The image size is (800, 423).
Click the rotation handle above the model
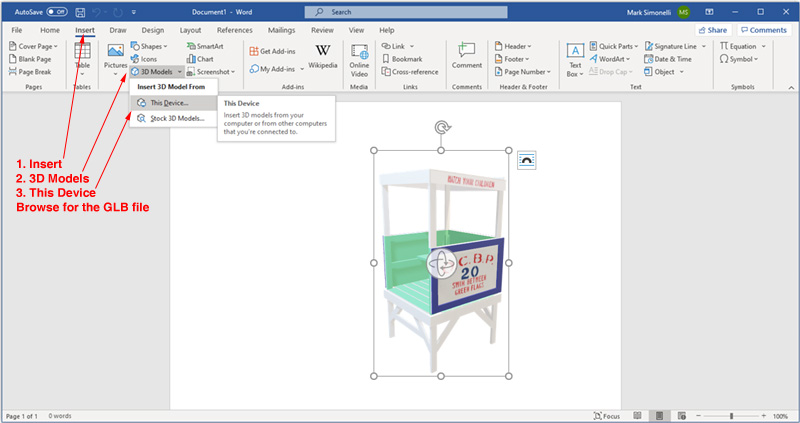tap(441, 127)
